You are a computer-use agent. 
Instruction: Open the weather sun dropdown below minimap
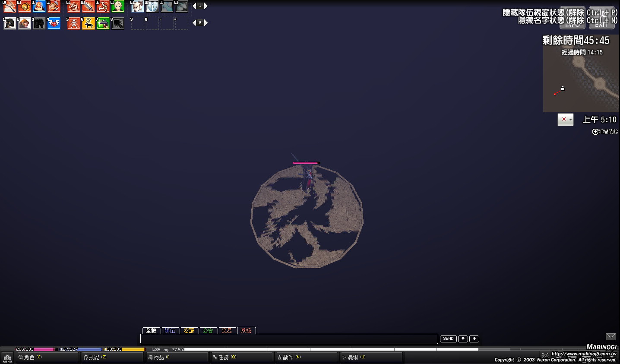[565, 120]
